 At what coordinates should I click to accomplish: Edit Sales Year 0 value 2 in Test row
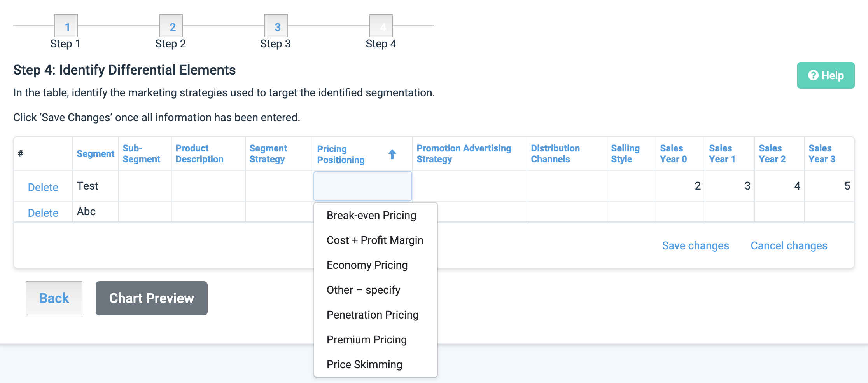coord(681,186)
